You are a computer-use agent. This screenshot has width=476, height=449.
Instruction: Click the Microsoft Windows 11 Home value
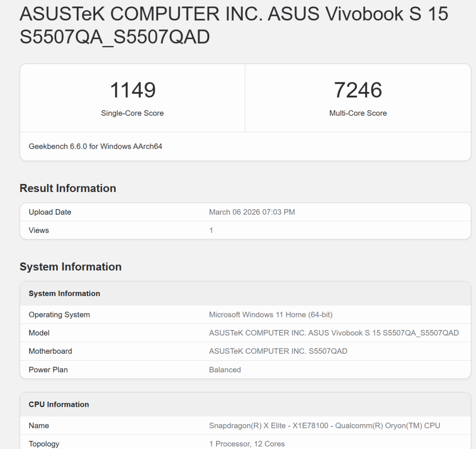pos(271,315)
